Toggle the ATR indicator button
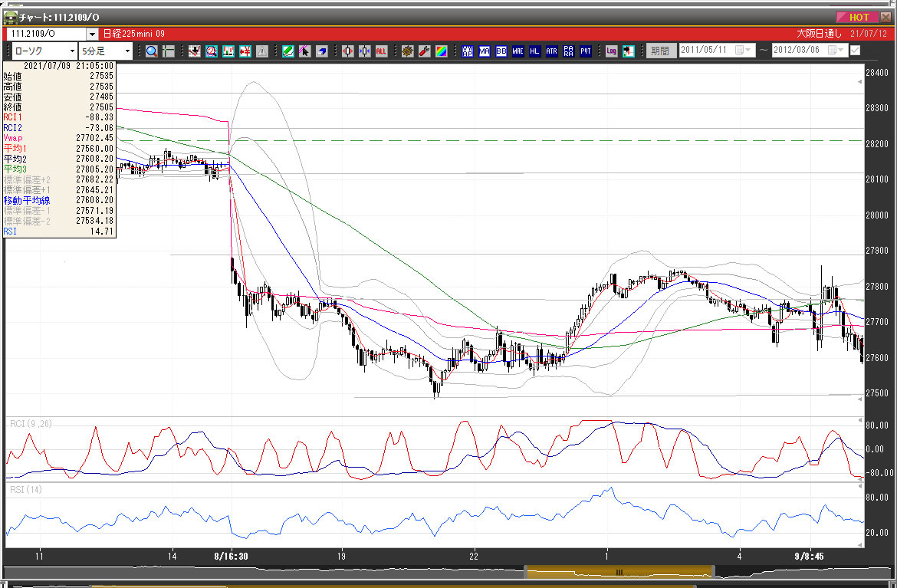897x588 pixels. 550,51
